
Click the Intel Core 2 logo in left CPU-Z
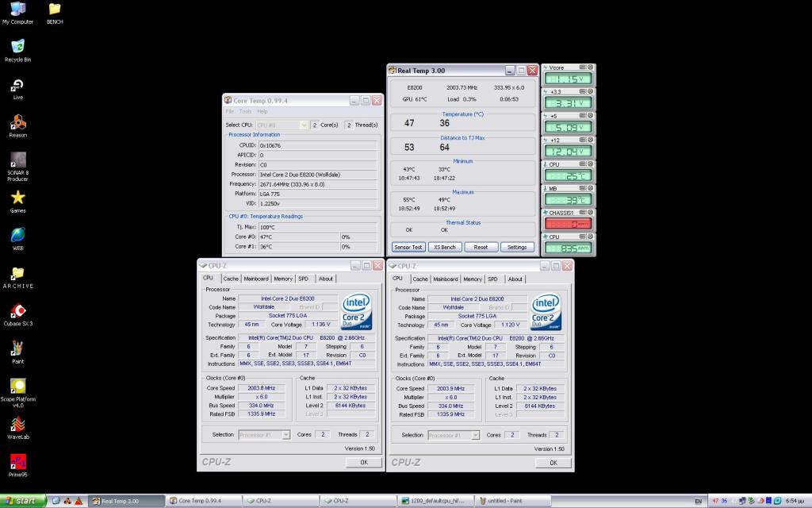pyautogui.click(x=356, y=311)
